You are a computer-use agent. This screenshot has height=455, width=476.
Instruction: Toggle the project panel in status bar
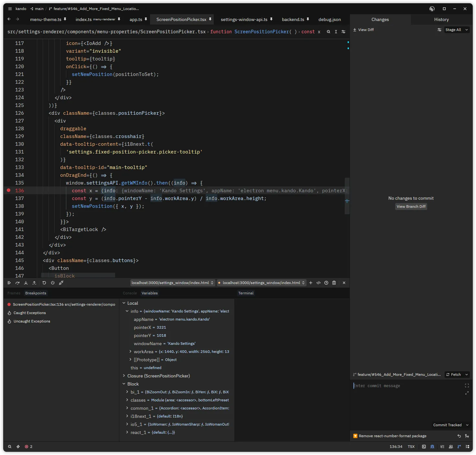(468, 447)
